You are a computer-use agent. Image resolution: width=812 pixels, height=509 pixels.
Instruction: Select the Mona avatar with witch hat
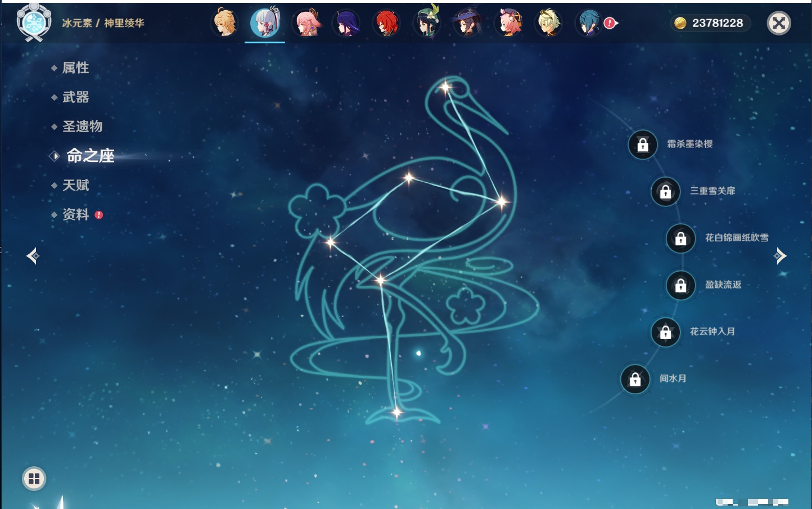coord(467,23)
